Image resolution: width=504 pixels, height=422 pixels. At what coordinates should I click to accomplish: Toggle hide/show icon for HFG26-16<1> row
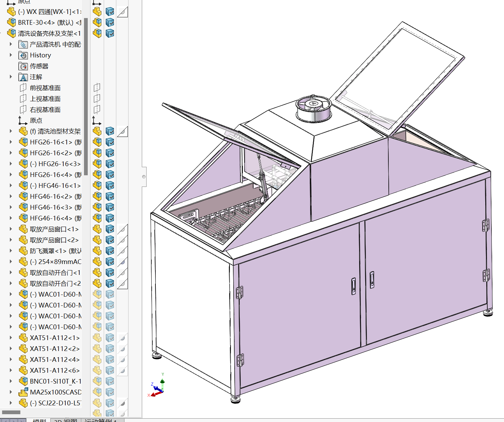pos(97,142)
